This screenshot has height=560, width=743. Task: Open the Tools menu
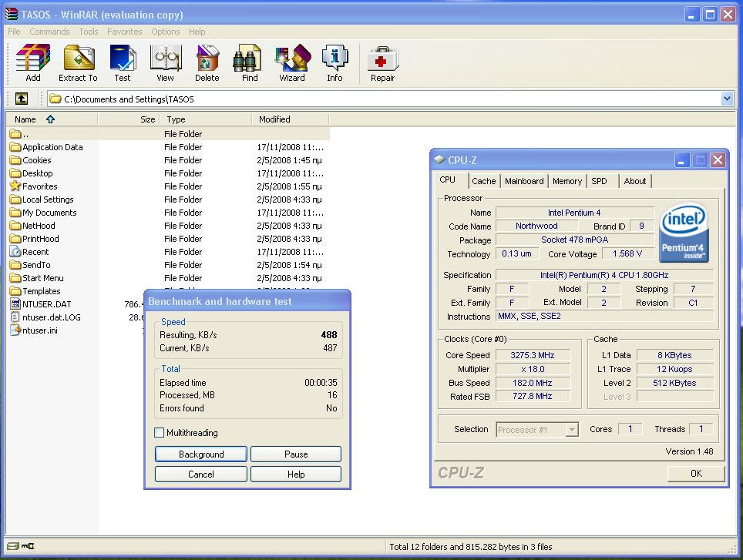click(x=89, y=32)
